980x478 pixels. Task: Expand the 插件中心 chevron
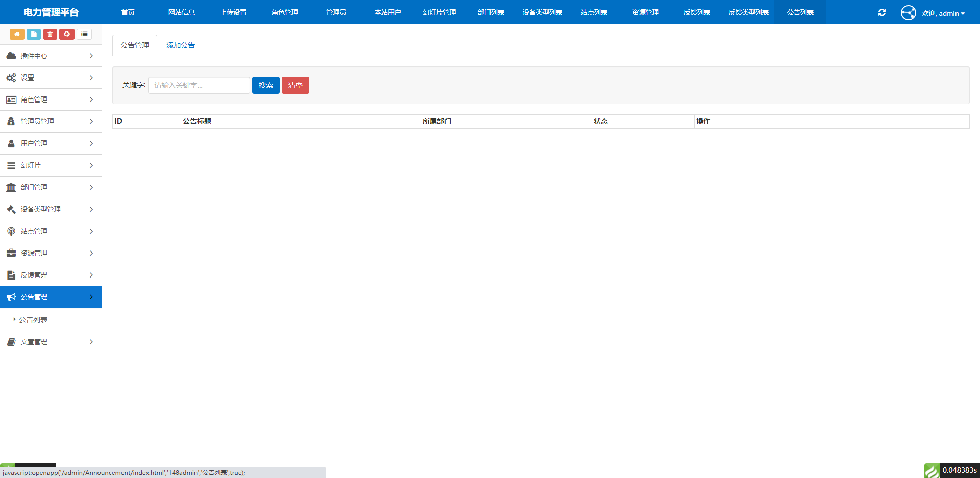pyautogui.click(x=91, y=56)
